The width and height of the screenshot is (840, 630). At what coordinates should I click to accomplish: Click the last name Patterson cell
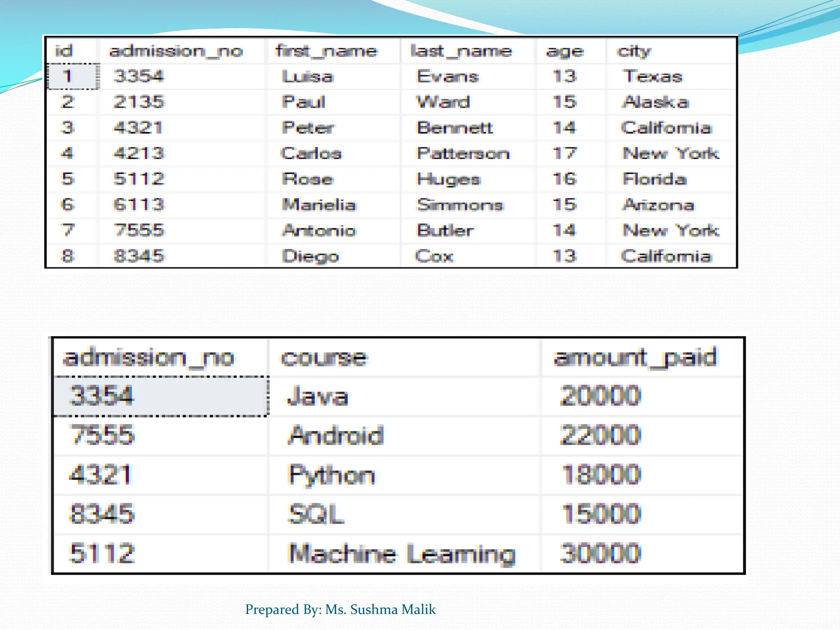point(463,153)
